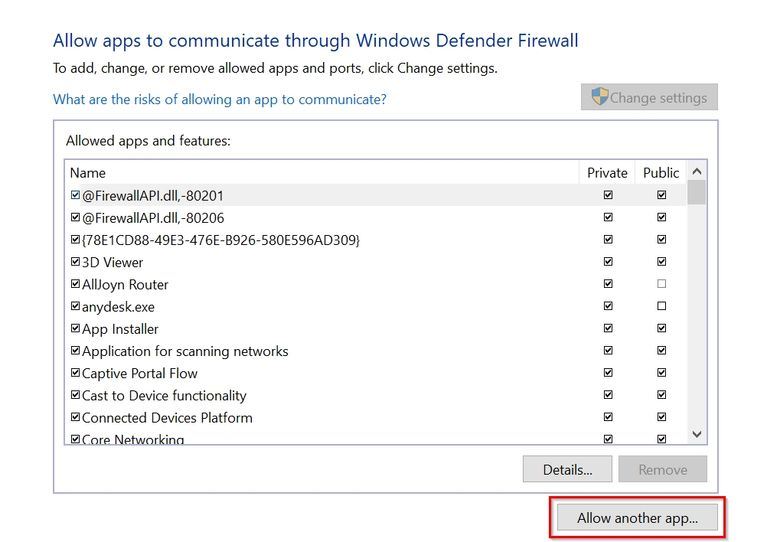This screenshot has width=767, height=542.
Task: Toggle the AllJoyn Router Public checkbox
Action: [x=661, y=284]
